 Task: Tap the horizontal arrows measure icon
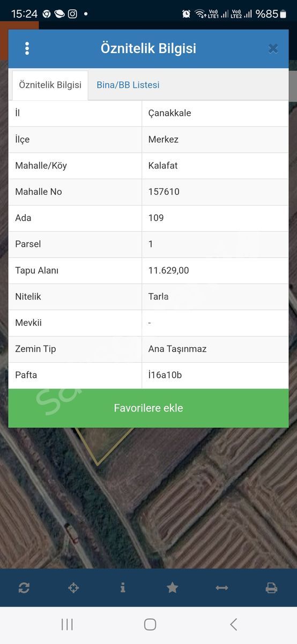tap(222, 588)
